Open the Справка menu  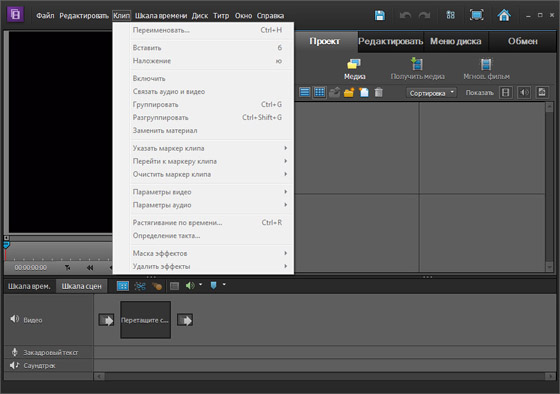pos(270,16)
